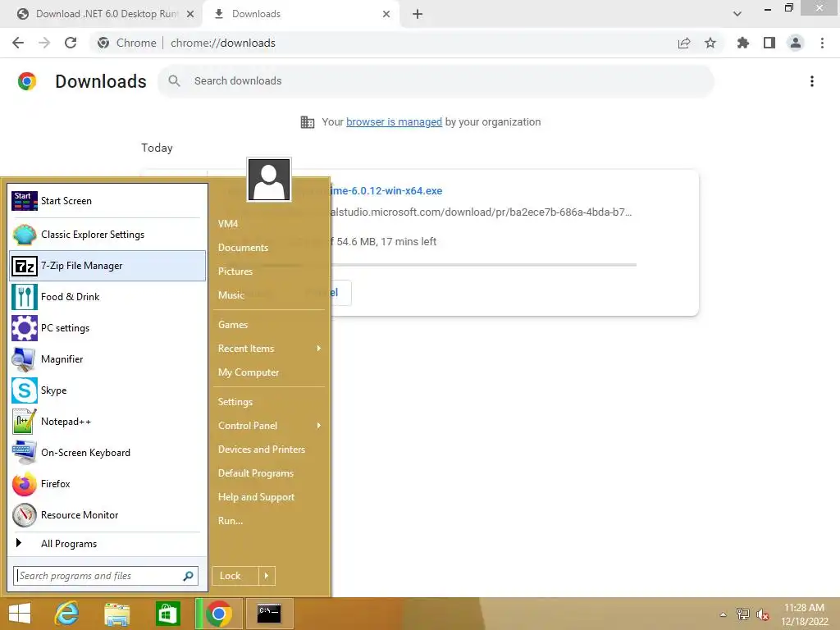Viewport: 840px width, 630px height.
Task: Go forward in Chrome
Action: [44, 43]
